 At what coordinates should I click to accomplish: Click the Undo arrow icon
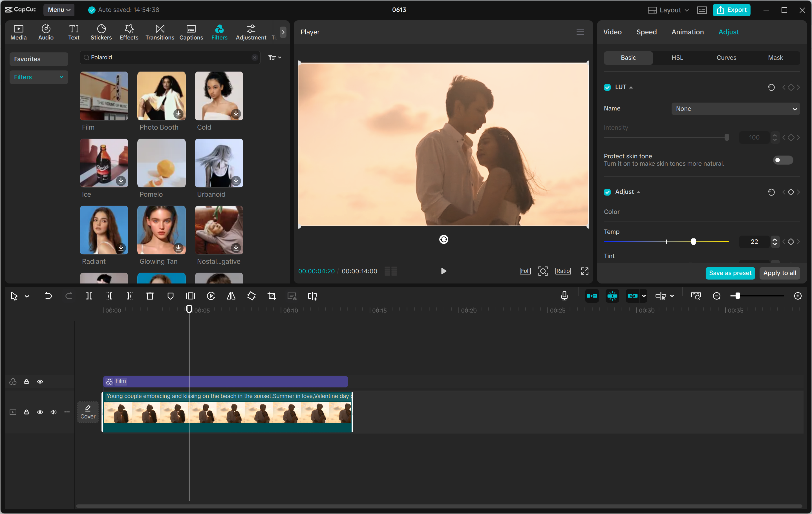point(48,296)
